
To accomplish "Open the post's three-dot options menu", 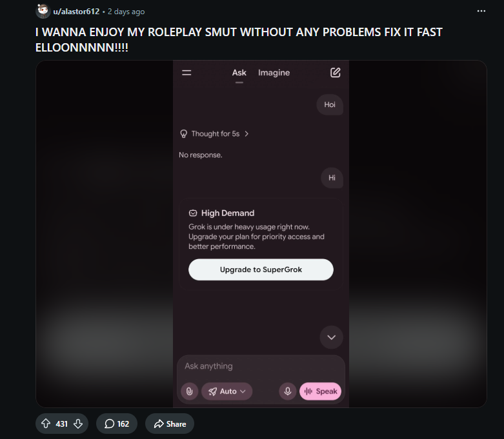I will click(481, 11).
